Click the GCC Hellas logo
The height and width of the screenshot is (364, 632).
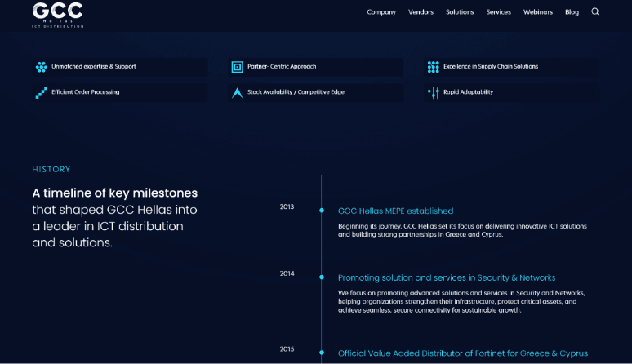click(x=57, y=14)
